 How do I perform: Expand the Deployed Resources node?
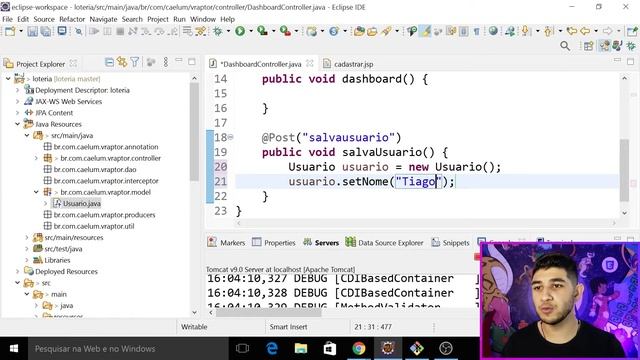pyautogui.click(x=18, y=271)
